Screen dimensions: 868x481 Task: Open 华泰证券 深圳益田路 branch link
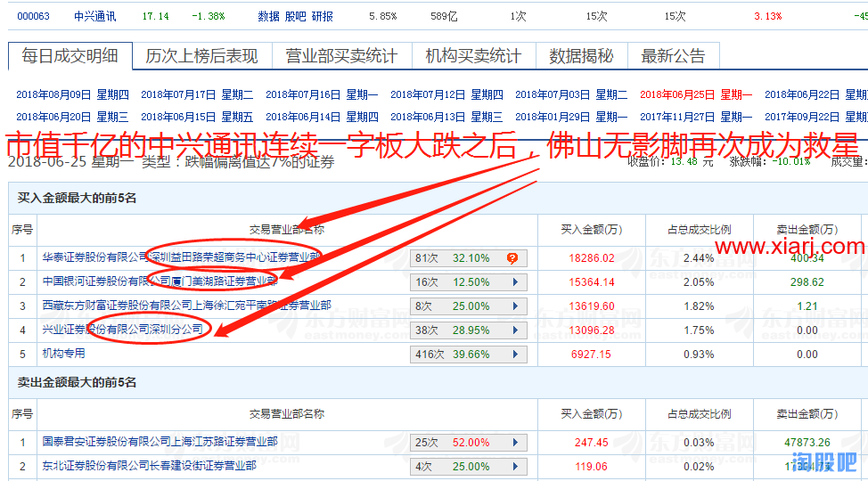click(182, 257)
